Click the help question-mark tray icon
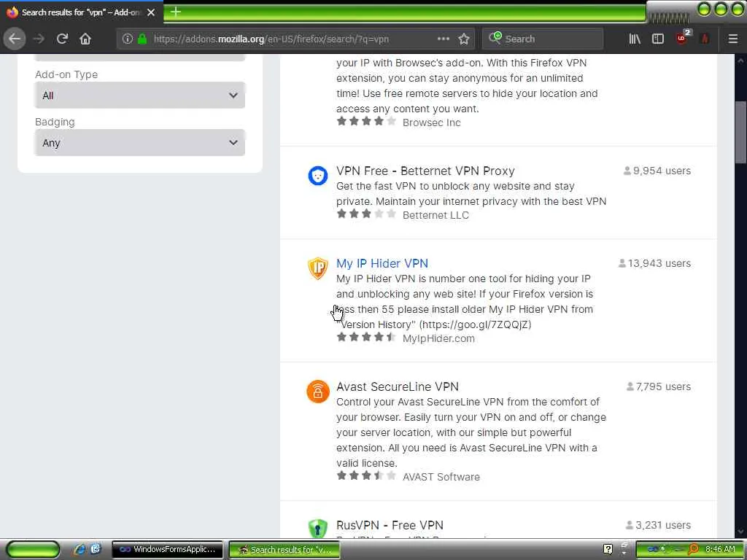 (x=608, y=549)
